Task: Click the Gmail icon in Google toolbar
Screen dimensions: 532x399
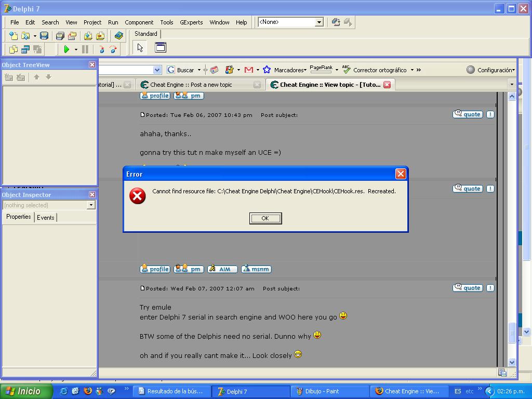Action: click(x=249, y=70)
